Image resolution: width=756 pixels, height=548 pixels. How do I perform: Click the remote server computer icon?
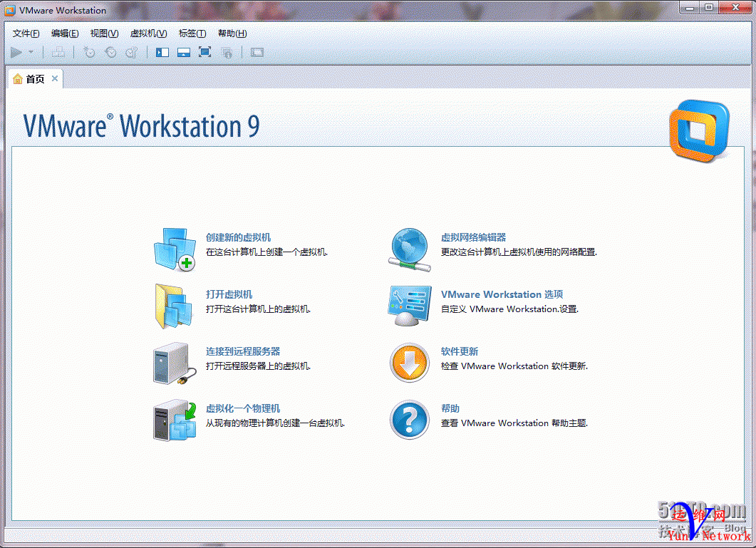coord(175,363)
